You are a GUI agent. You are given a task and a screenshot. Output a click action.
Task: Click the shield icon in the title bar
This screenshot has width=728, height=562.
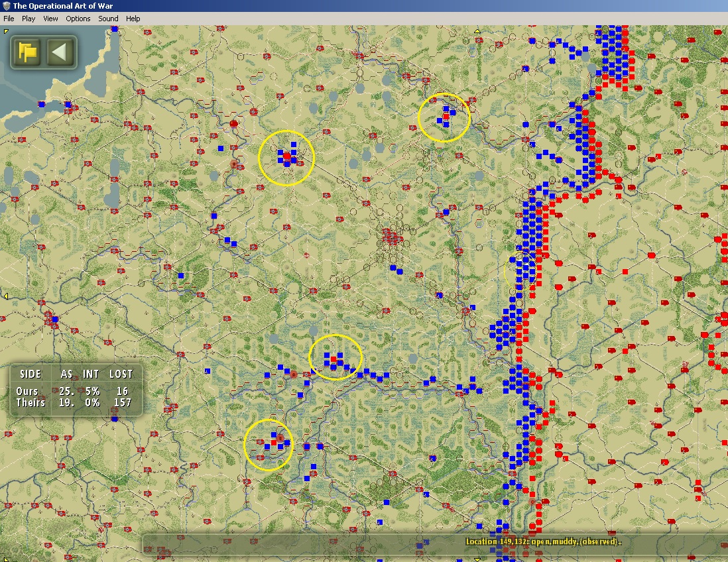[x=6, y=5]
